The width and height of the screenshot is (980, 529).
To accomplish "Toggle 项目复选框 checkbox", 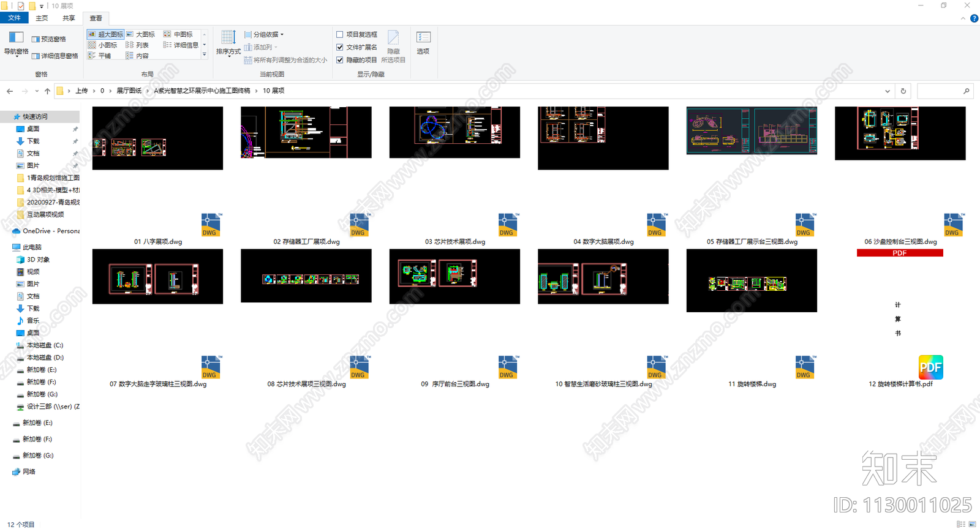I will coord(340,35).
